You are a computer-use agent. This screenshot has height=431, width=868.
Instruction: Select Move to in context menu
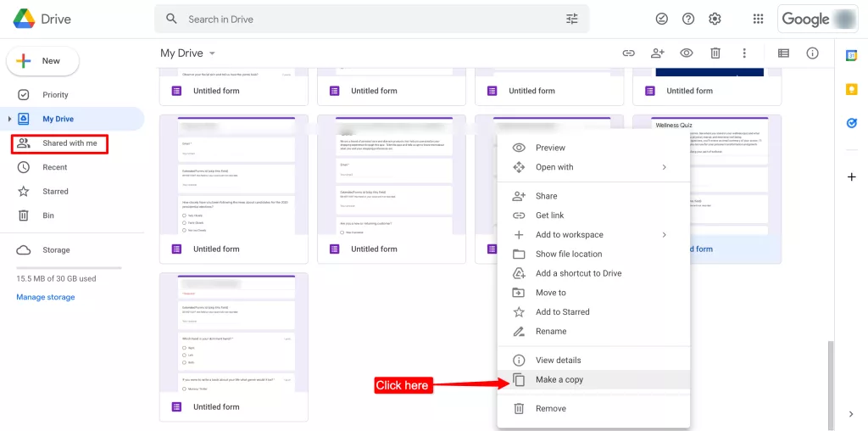[x=593, y=293]
